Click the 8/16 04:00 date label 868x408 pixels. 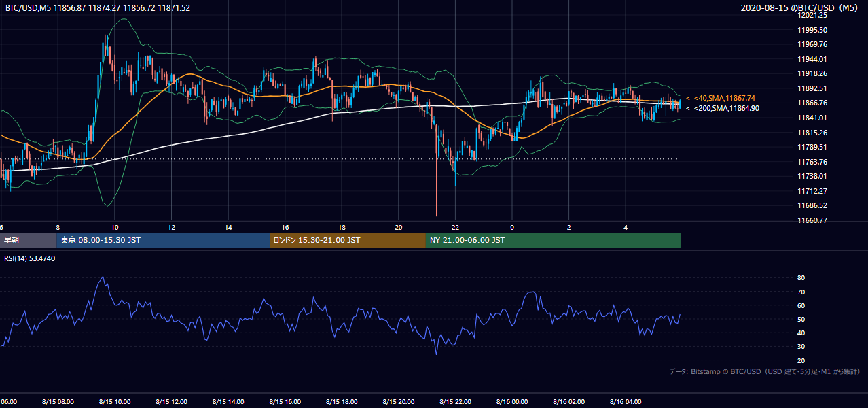[x=626, y=402]
